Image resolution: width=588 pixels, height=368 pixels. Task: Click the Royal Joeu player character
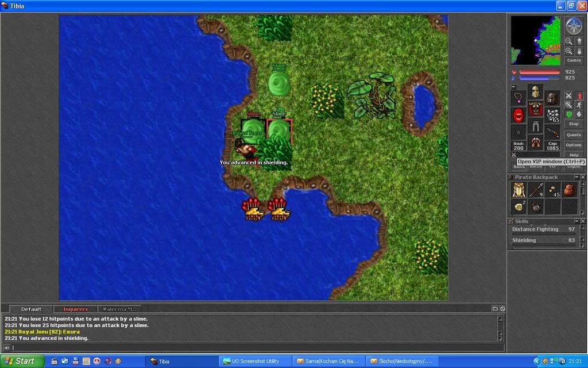(x=246, y=148)
